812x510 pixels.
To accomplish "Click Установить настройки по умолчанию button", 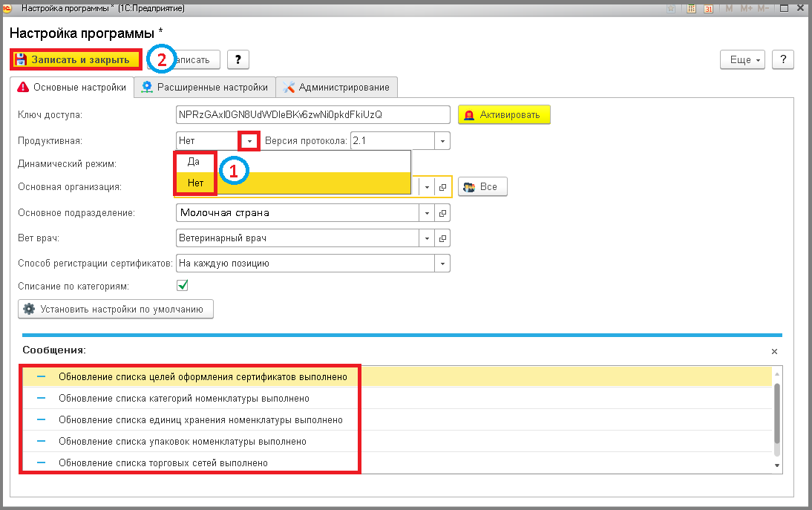I will [x=116, y=309].
